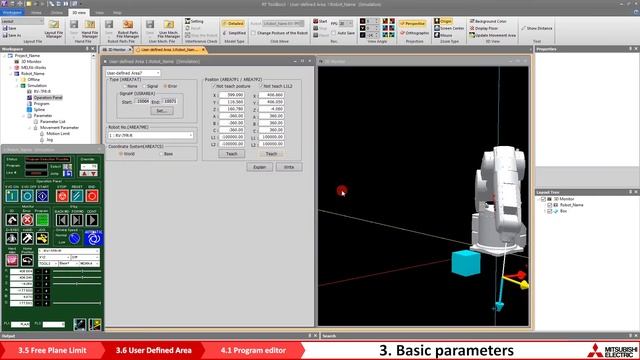Open the Workspace ribbon tab
This screenshot has height=360, width=640.
[12, 13]
